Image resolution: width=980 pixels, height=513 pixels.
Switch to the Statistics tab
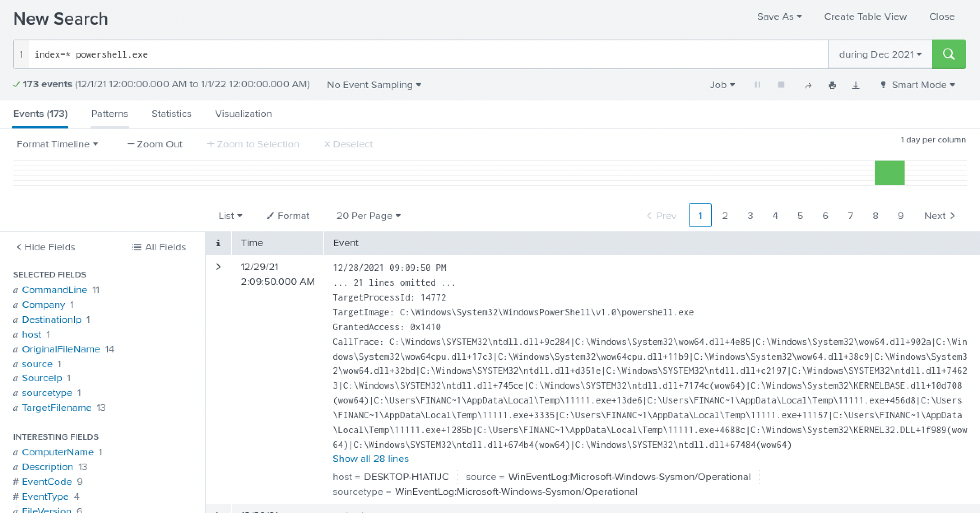[x=172, y=114]
